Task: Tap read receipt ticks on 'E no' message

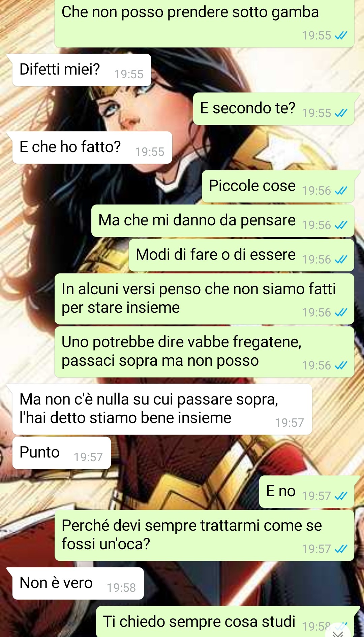Action: click(341, 496)
